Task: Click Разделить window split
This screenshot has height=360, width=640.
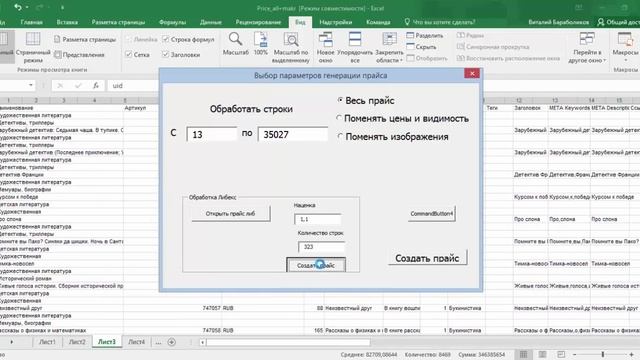Action: 425,36
